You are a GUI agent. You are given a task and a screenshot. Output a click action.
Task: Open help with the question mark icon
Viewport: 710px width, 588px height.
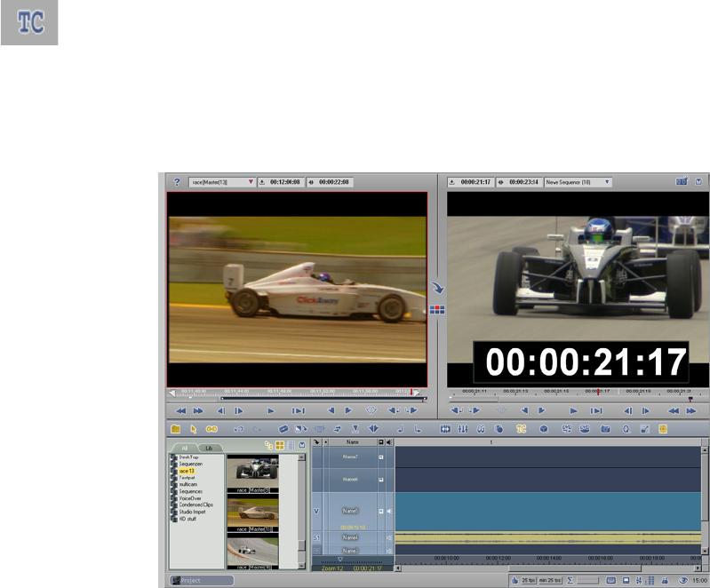tap(177, 182)
